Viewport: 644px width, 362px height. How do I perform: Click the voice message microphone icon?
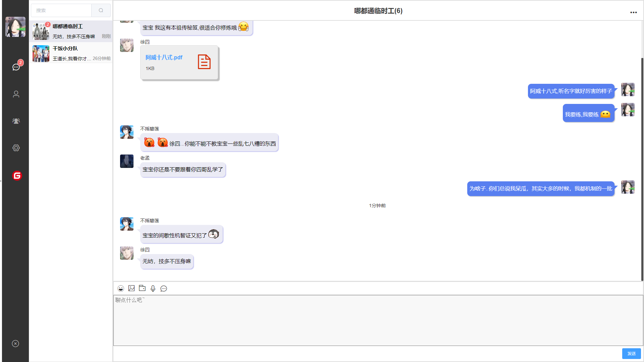coord(153,288)
